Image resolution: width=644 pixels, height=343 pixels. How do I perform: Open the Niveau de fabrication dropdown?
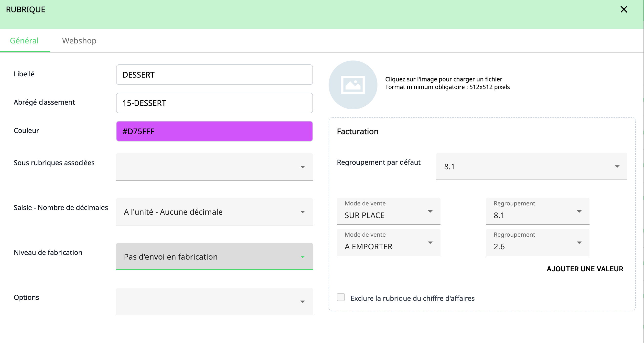click(x=214, y=257)
